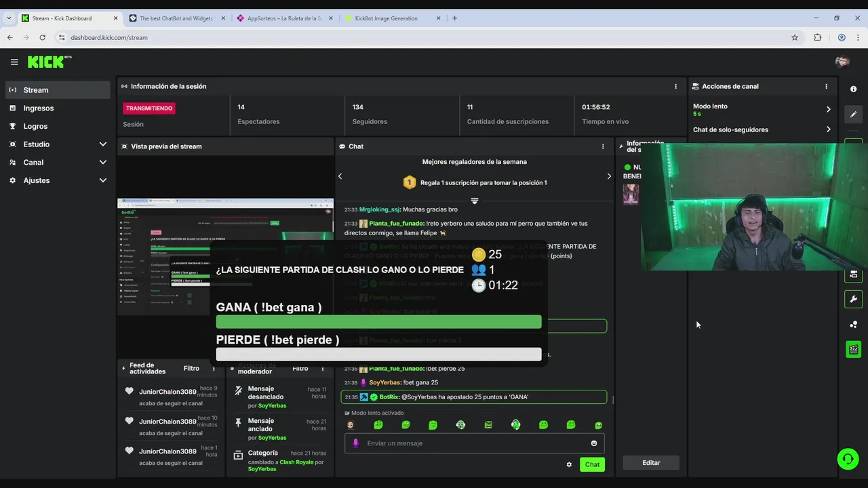Bookmark this page with the star icon
The width and height of the screenshot is (868, 488).
coord(795,37)
